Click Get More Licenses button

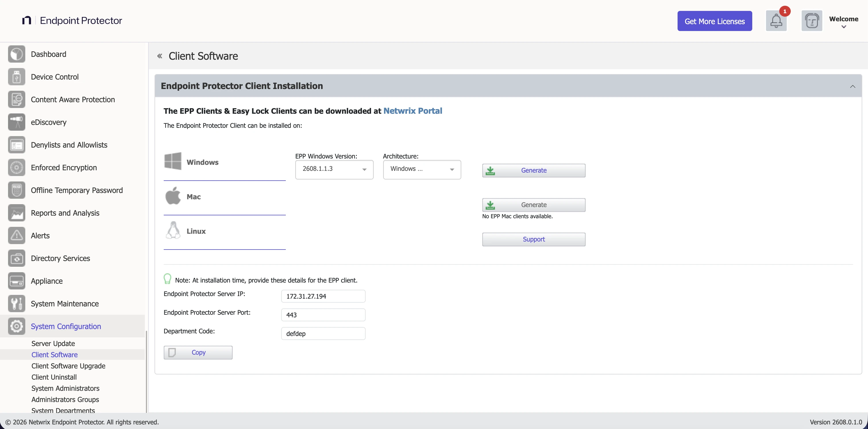(715, 21)
